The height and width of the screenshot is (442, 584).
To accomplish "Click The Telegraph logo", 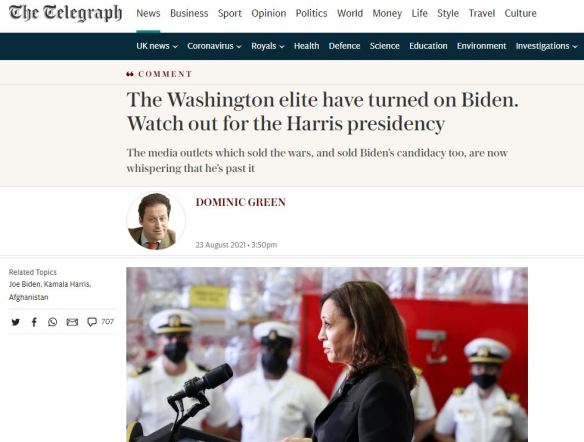I will coord(65,13).
